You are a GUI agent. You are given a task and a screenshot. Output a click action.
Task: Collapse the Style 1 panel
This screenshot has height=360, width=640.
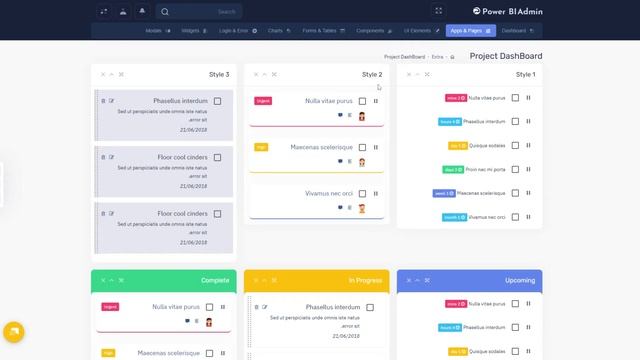(x=417, y=74)
